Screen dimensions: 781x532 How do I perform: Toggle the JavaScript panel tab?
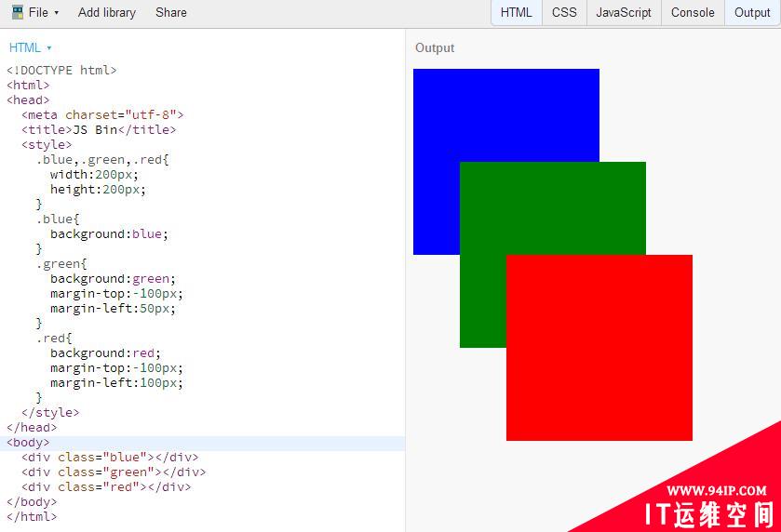[624, 12]
